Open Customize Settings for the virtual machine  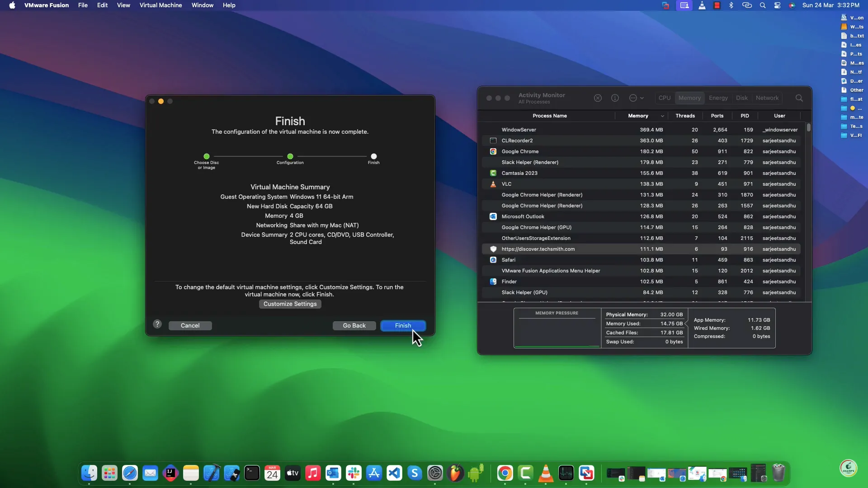coord(290,304)
